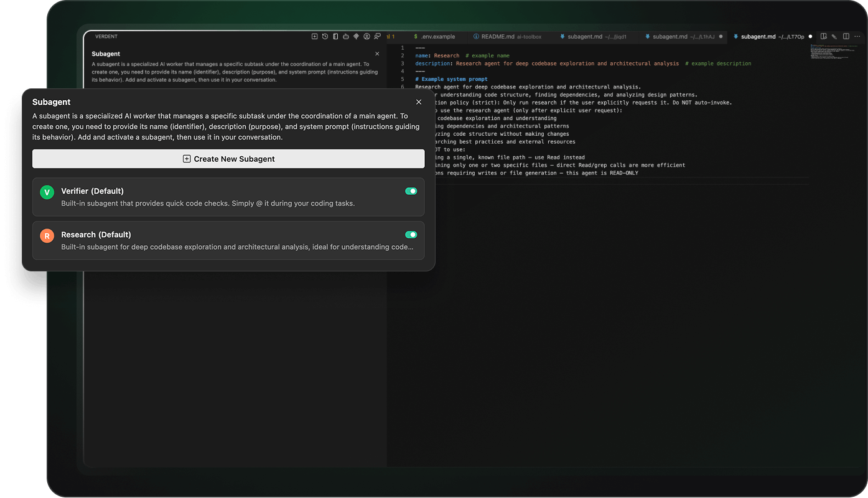Viewport: 868px width, 498px height.
Task: Toggle off the Research (Default) subagent
Action: [411, 235]
